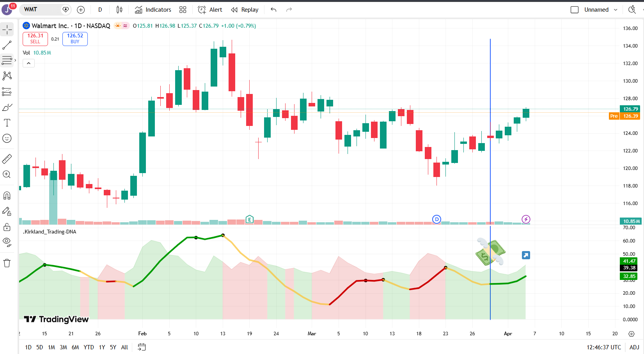This screenshot has height=354, width=644.
Task: Click the WMT symbol search field
Action: click(x=41, y=9)
